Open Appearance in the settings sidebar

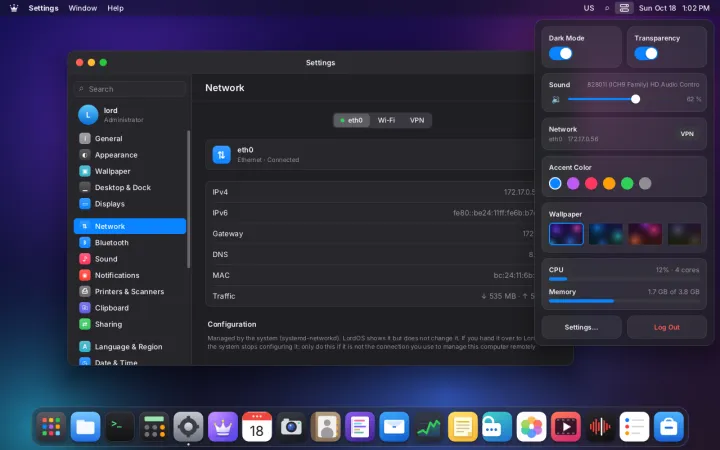(130, 155)
